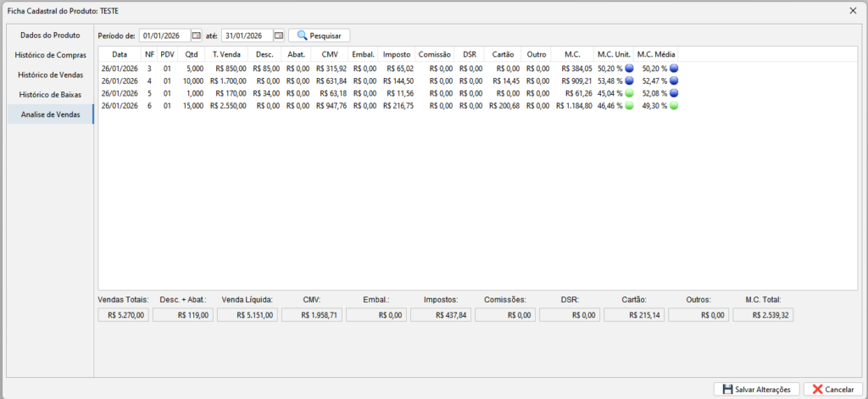
Task: Go to the Histórico de Vendas tab
Action: (50, 75)
